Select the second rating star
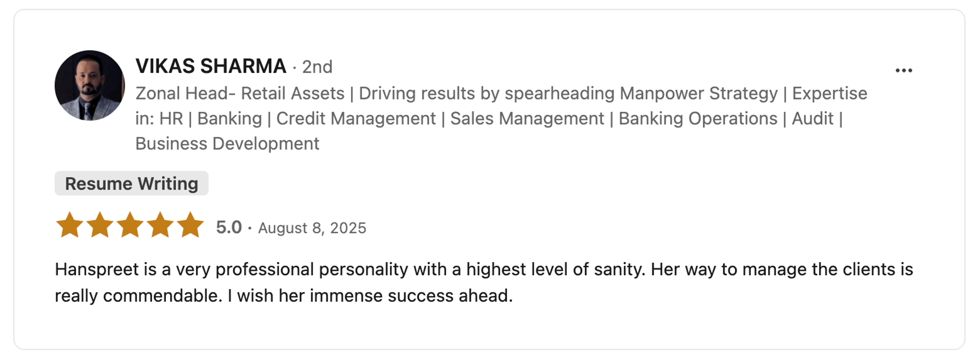 click(x=100, y=225)
